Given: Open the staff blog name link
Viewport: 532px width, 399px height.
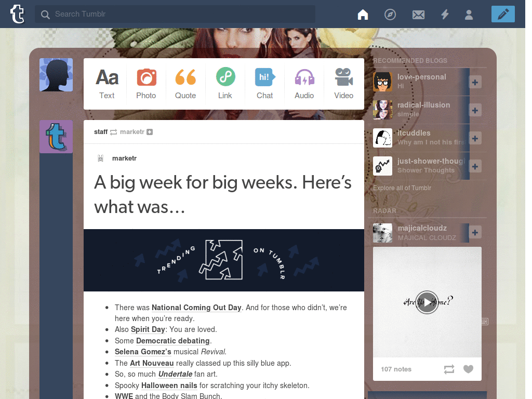Looking at the screenshot, I should click(x=101, y=131).
